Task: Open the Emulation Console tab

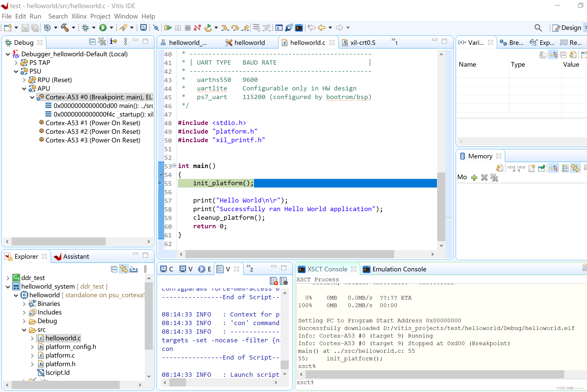Action: point(399,269)
